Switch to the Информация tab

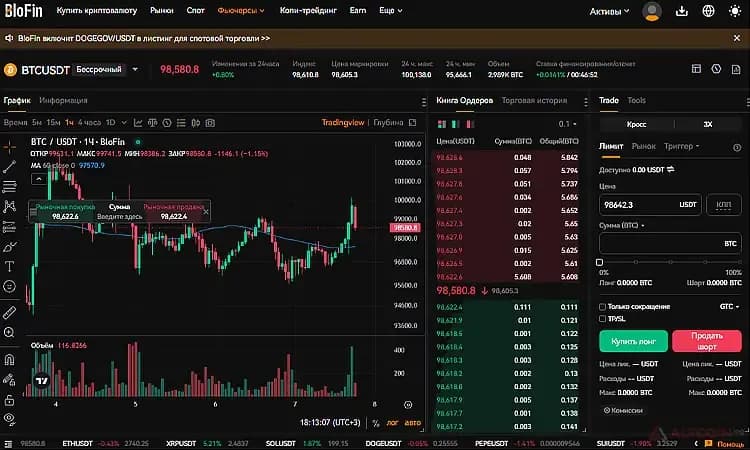63,100
